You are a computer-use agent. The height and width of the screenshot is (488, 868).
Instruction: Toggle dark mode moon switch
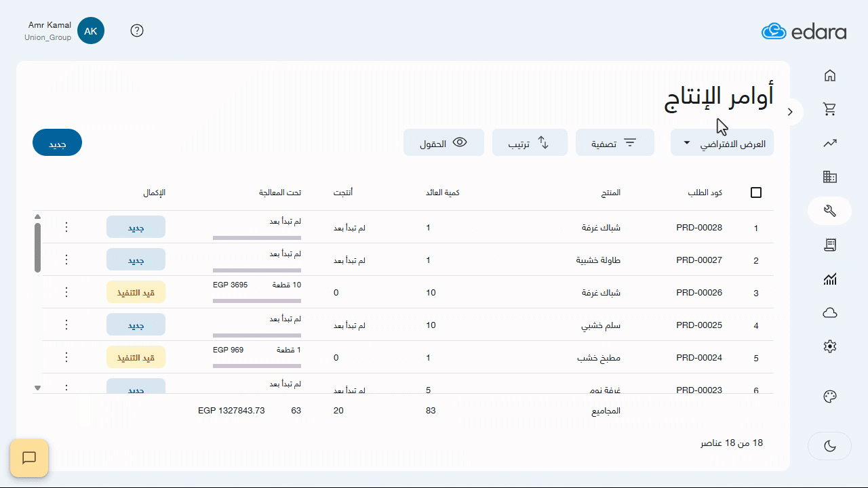[829, 446]
